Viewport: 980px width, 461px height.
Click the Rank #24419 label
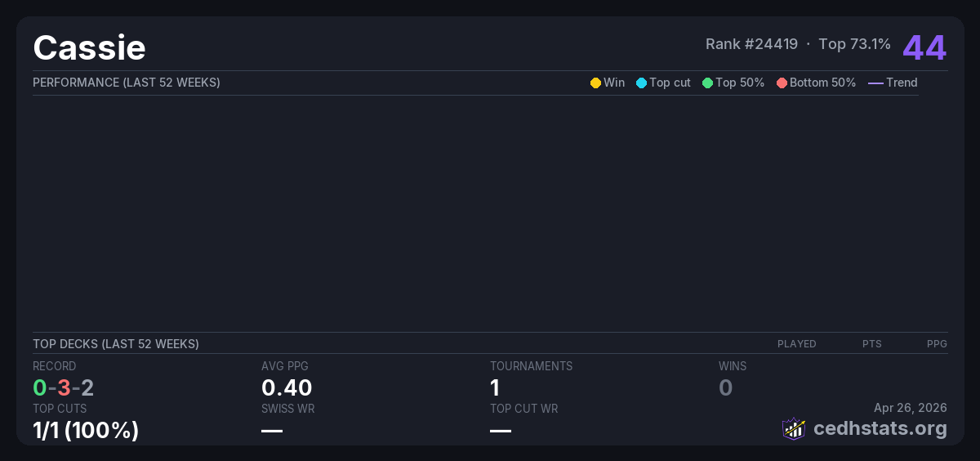pos(751,44)
